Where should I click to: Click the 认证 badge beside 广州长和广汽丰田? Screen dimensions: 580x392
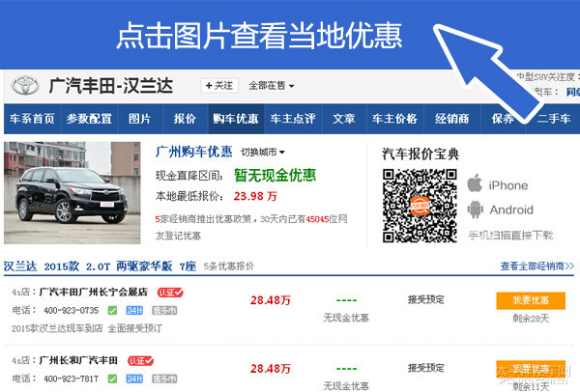pyautogui.click(x=141, y=360)
